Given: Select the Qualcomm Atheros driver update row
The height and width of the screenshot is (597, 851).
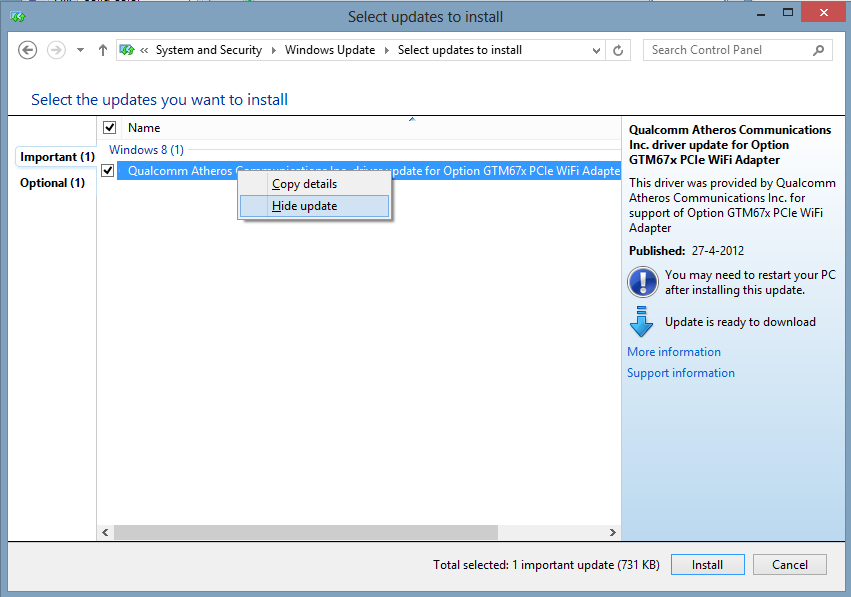Looking at the screenshot, I should [x=369, y=171].
